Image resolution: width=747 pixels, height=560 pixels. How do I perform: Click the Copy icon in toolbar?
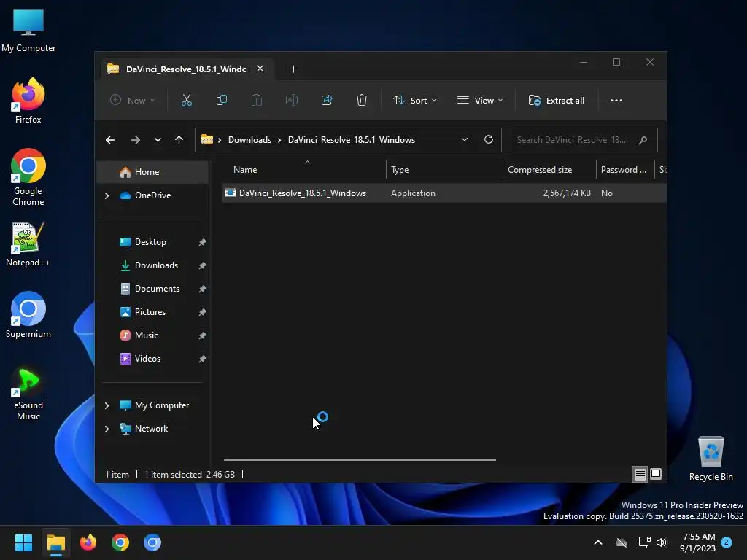222,100
